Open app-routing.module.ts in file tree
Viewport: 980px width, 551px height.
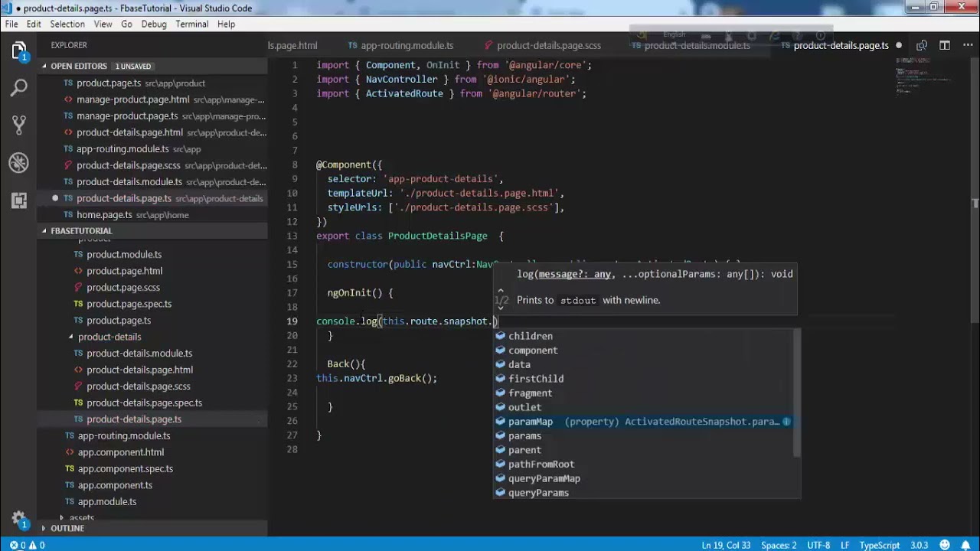152,436
